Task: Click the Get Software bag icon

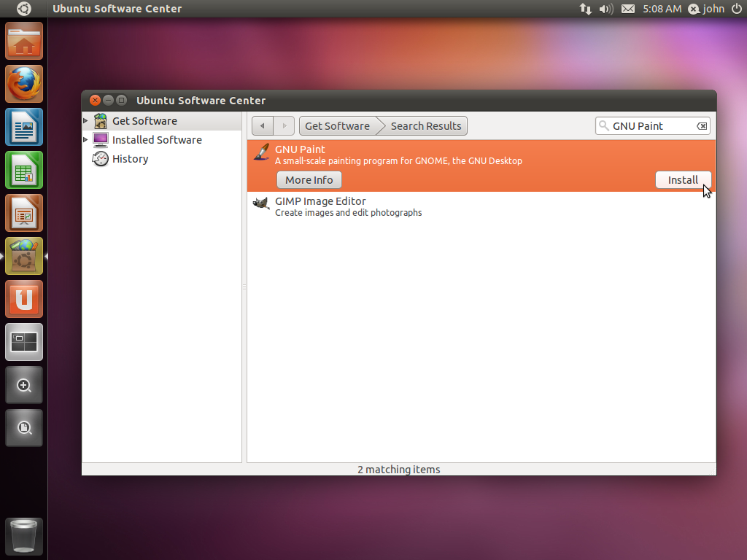Action: (101, 121)
